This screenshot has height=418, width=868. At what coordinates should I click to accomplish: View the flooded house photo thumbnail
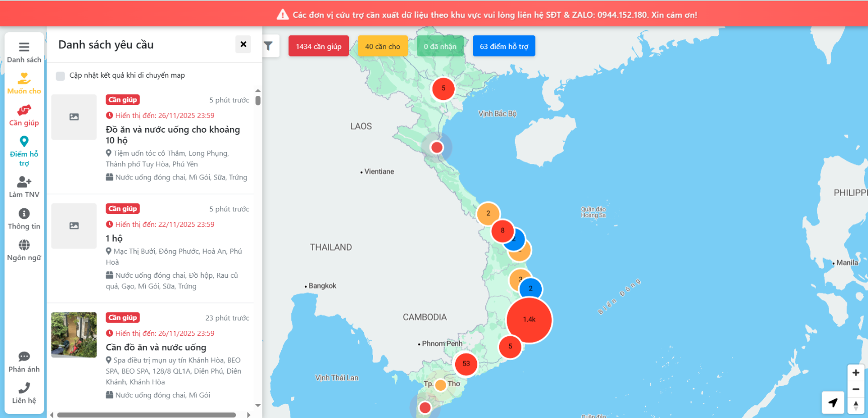tap(74, 335)
